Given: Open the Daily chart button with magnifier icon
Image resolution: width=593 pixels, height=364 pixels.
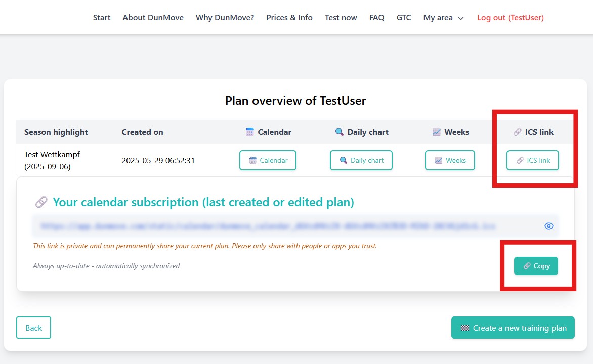Looking at the screenshot, I should (361, 160).
